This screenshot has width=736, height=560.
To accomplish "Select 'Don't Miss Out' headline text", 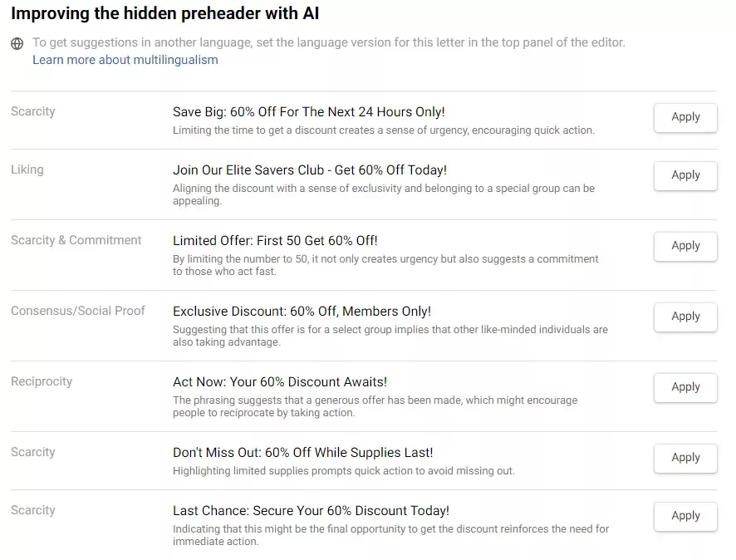I will tap(302, 453).
